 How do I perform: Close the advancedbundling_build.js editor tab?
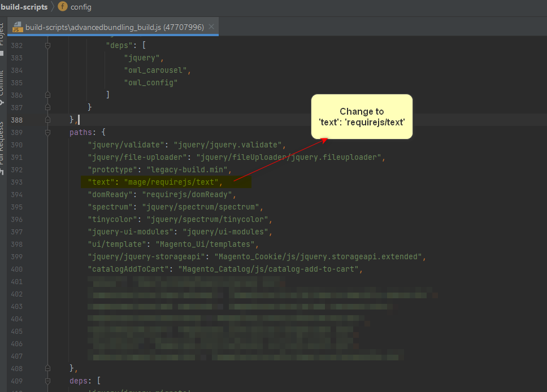coord(211,27)
